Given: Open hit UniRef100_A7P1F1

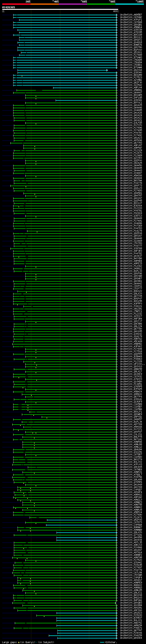Looking at the screenshot, I should click(131, 20).
